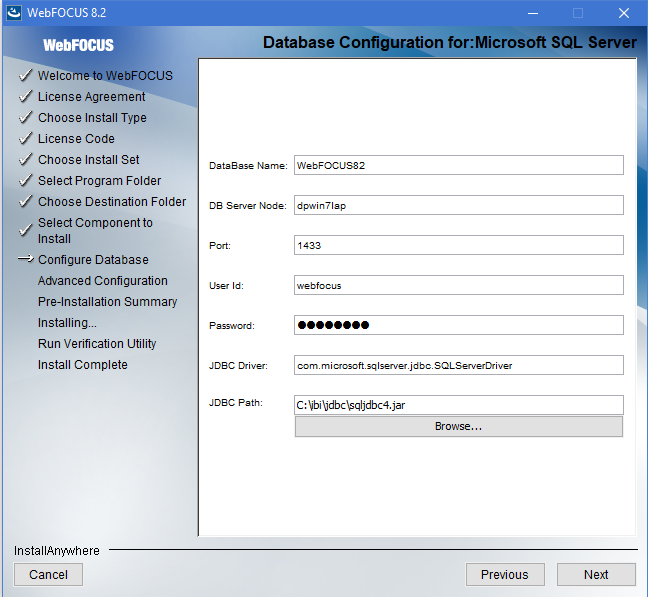Screen dimensions: 648x597
Task: Click the Pre-Installation Summary step
Action: 107,302
